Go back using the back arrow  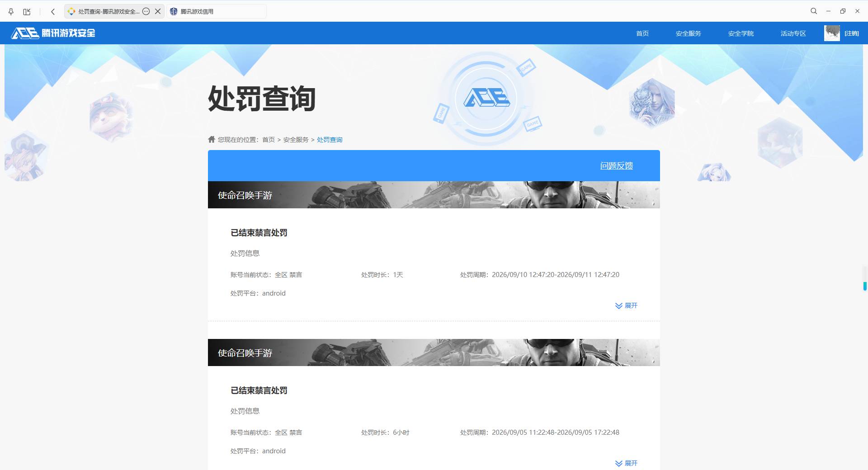[x=53, y=11]
